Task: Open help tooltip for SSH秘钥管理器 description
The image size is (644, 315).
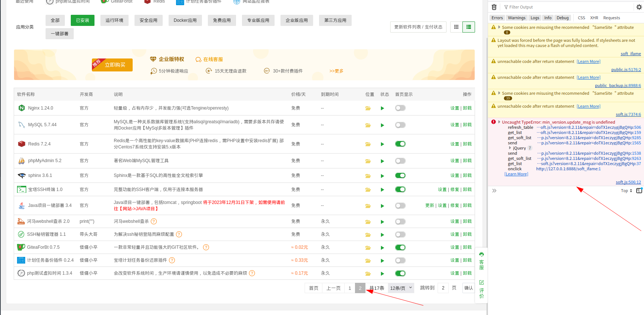Action: click(x=179, y=234)
